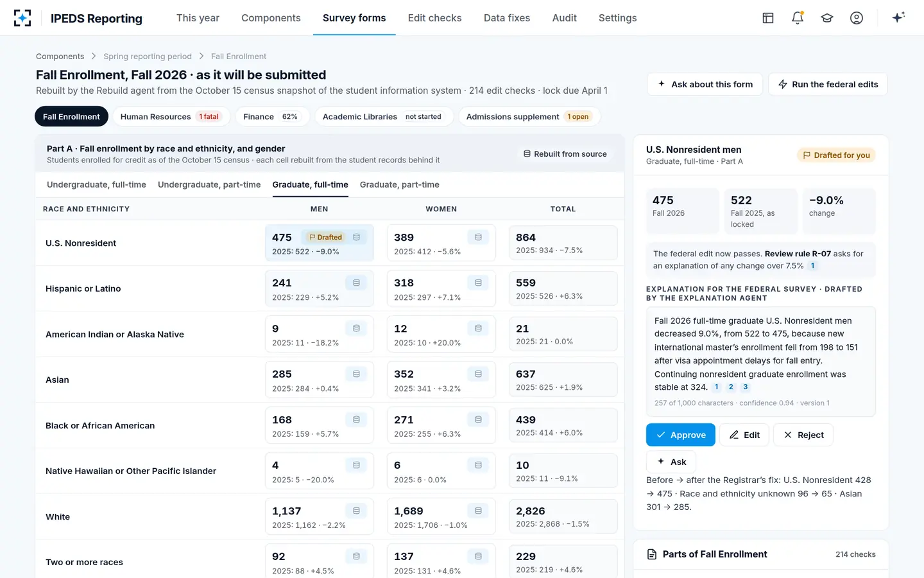This screenshot has height=578, width=924.
Task: Open source records icon for Two or more races women
Action: [478, 556]
